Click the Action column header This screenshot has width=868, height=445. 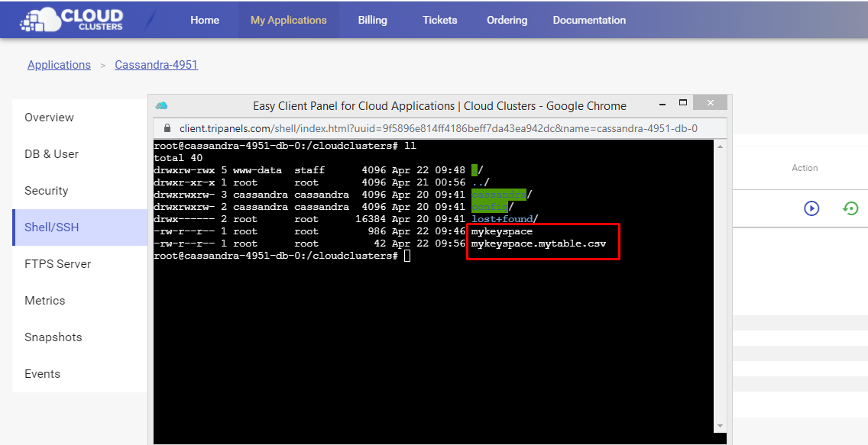[x=805, y=168]
